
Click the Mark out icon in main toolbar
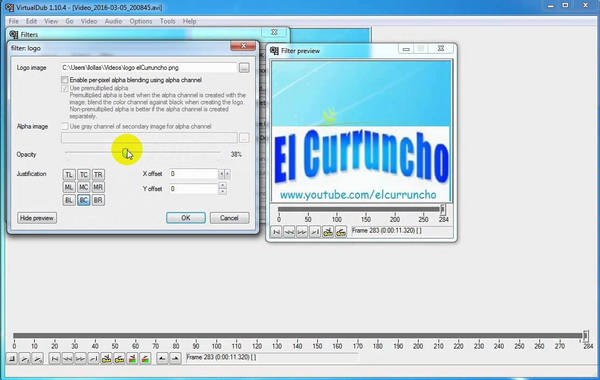coord(175,359)
